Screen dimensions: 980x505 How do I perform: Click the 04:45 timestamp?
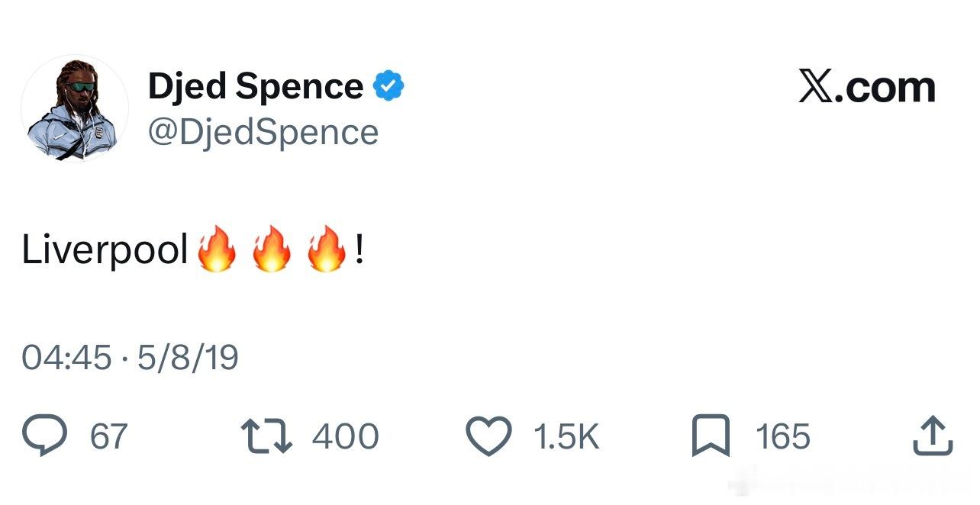67,358
